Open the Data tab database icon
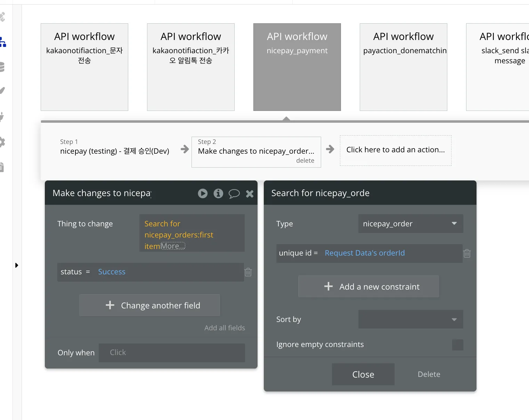The image size is (529, 420). pyautogui.click(x=2, y=66)
